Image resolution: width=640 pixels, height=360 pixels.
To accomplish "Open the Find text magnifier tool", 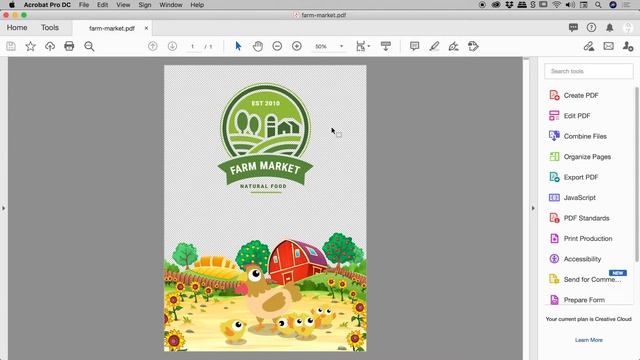I will 89,46.
